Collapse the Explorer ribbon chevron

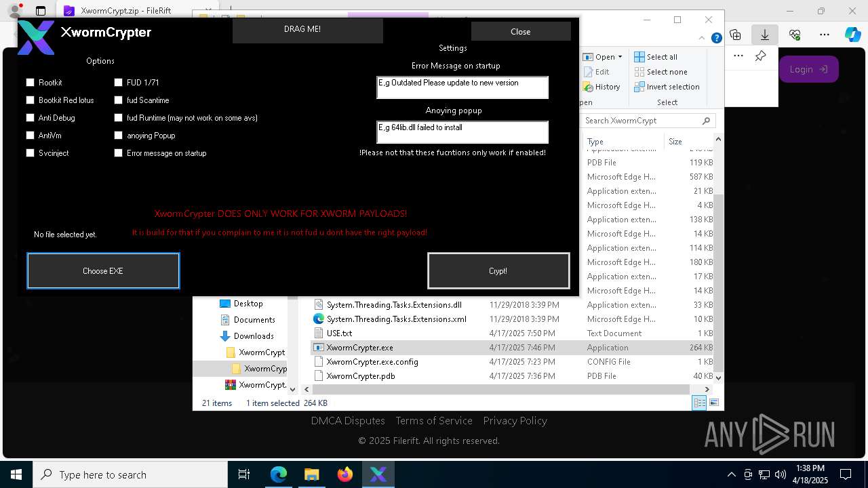tap(701, 39)
